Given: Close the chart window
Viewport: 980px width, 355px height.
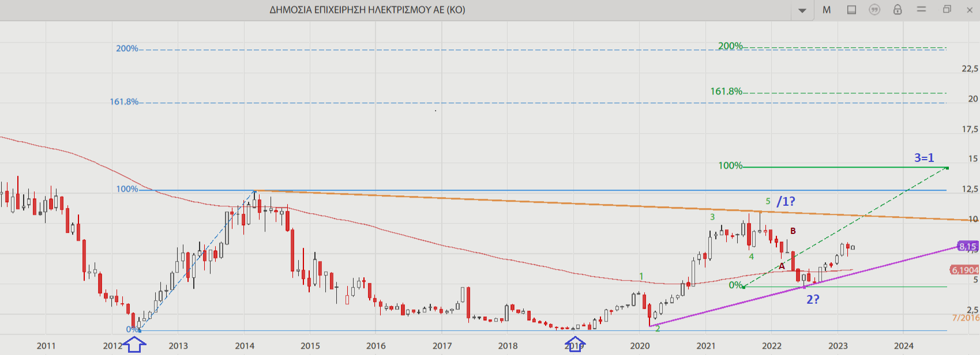Looking at the screenshot, I should point(970,10).
